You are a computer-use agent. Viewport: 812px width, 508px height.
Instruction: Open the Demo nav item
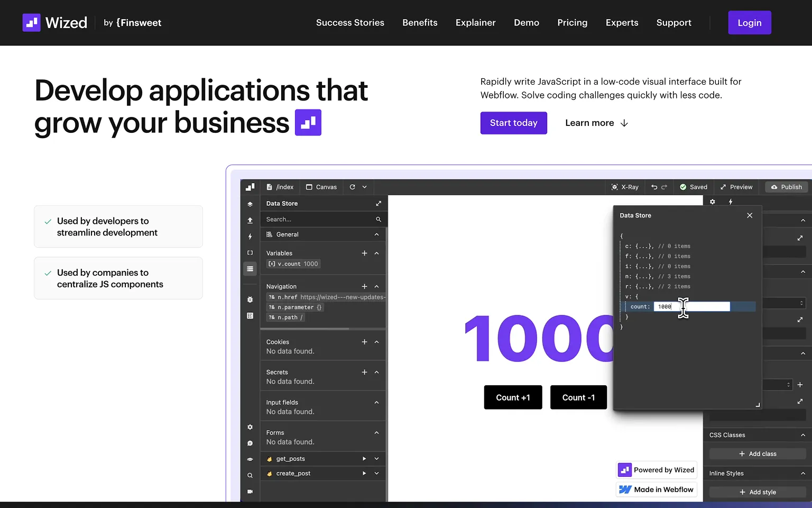pyautogui.click(x=527, y=23)
